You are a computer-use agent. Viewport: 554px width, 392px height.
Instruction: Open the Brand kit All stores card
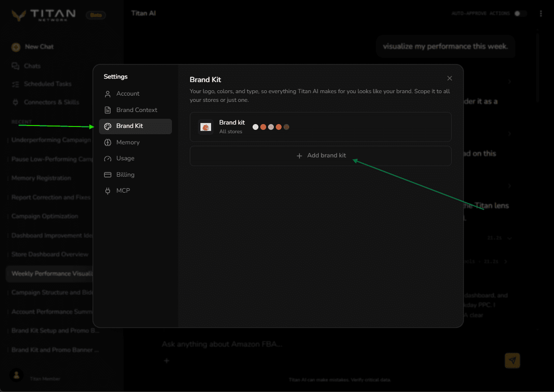click(320, 127)
